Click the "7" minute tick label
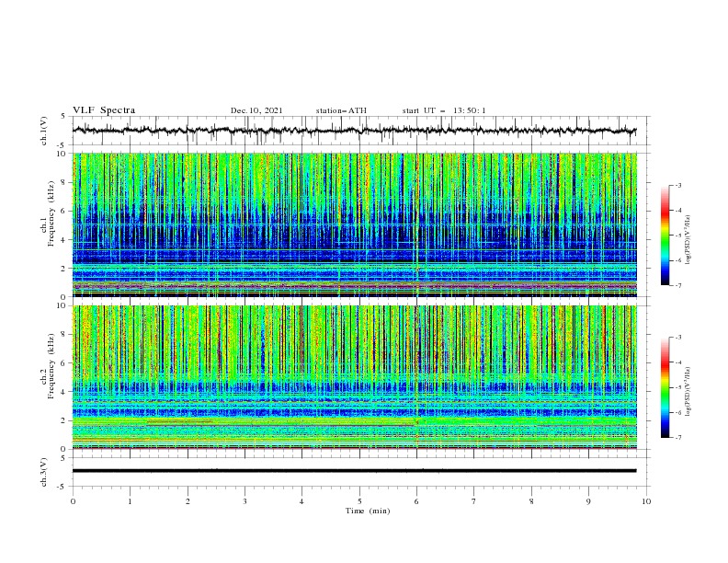728x563 pixels. point(474,501)
